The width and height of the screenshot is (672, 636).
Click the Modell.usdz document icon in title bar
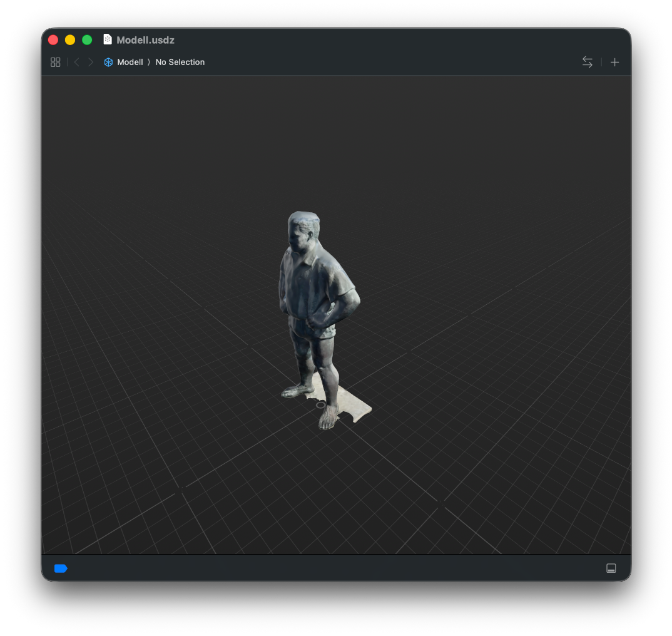[x=108, y=39]
